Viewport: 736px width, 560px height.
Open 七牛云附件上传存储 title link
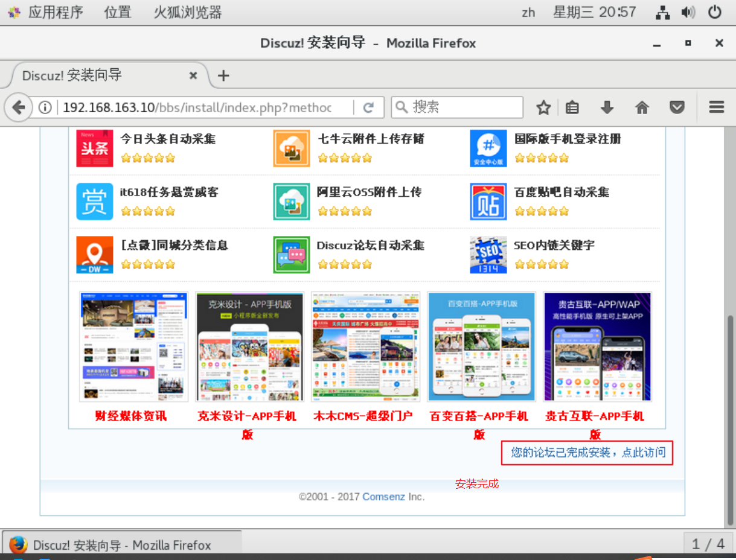point(371,139)
